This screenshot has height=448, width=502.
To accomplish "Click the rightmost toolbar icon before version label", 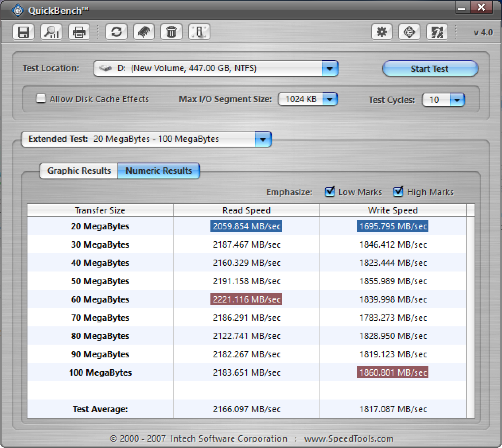I will pyautogui.click(x=437, y=32).
